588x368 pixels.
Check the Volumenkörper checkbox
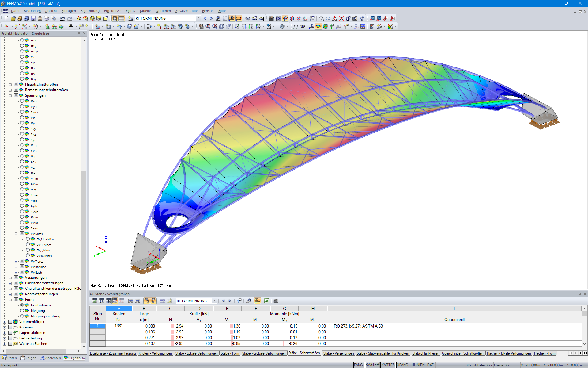coord(10,322)
